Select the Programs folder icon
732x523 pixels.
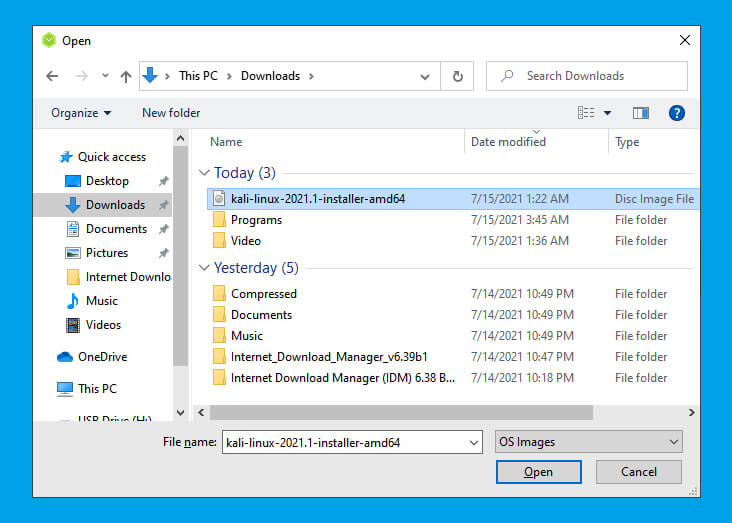click(x=219, y=219)
